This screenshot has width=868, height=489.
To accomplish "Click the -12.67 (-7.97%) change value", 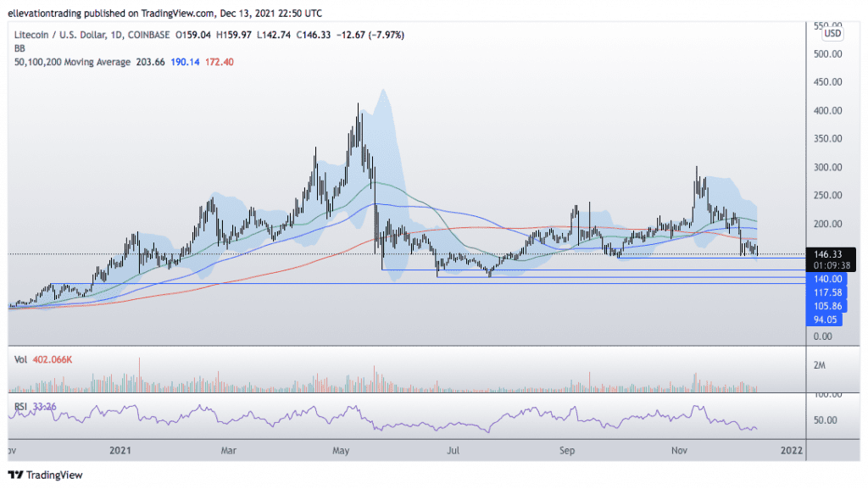I will point(370,35).
